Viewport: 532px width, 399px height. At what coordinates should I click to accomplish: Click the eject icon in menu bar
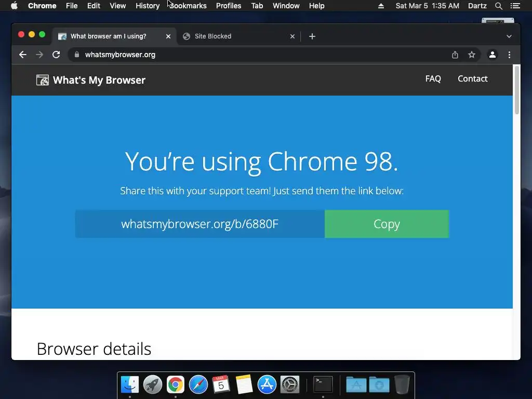pyautogui.click(x=381, y=6)
